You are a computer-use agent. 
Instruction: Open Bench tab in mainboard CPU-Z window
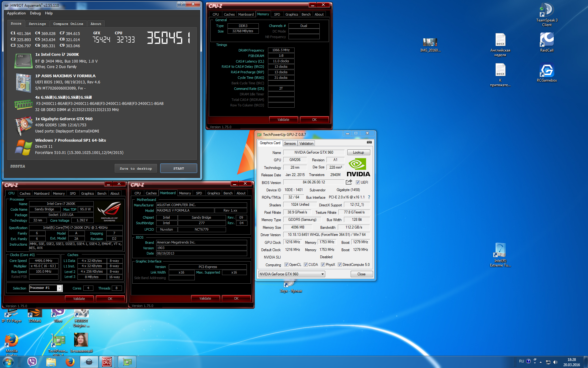228,193
